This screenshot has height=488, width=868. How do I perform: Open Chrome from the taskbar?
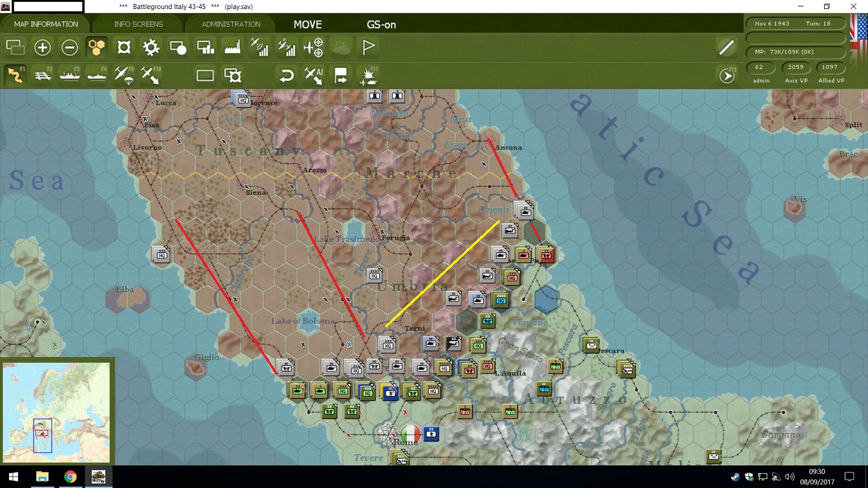70,477
